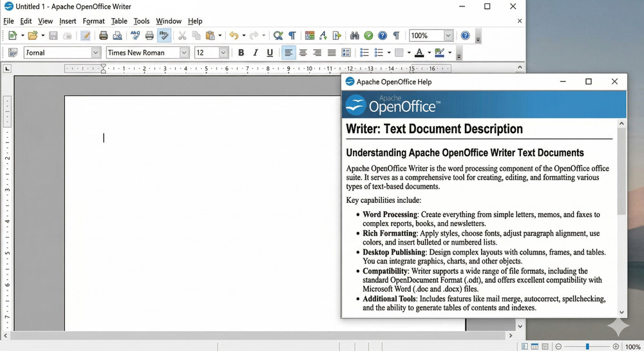The height and width of the screenshot is (351, 644).
Task: Click the Undo arrow icon
Action: [x=234, y=35]
